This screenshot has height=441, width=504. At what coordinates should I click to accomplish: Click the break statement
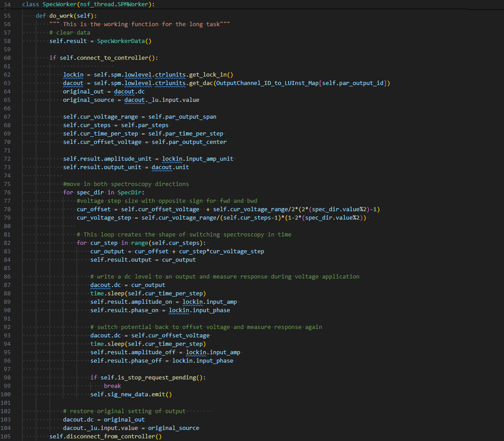tap(112, 386)
